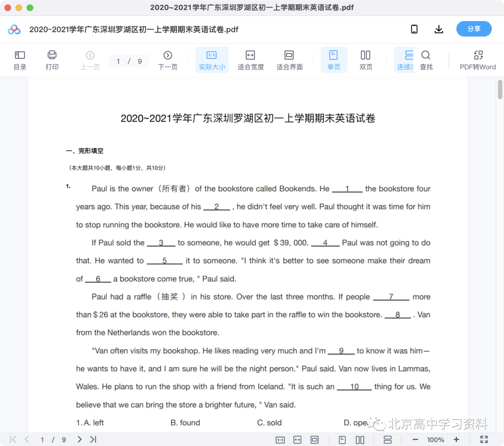Click answer option A. left
504x446 pixels.
tap(90, 423)
